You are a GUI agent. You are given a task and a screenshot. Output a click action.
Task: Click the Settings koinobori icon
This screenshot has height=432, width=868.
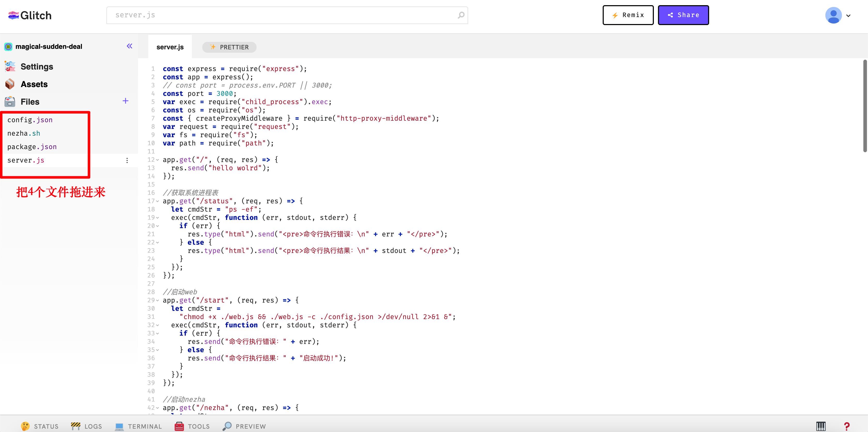pos(10,66)
